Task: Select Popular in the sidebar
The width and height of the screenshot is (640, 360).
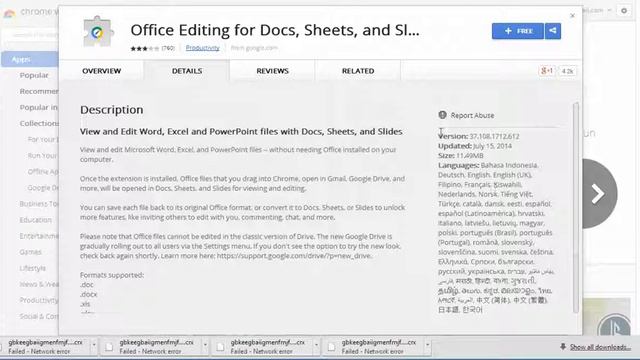Action: pyautogui.click(x=34, y=76)
